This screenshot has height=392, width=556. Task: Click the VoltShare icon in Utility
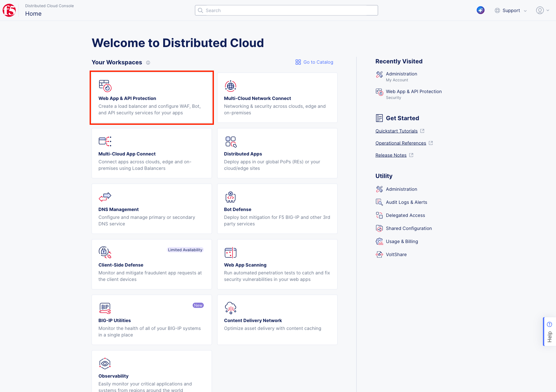[x=379, y=254]
